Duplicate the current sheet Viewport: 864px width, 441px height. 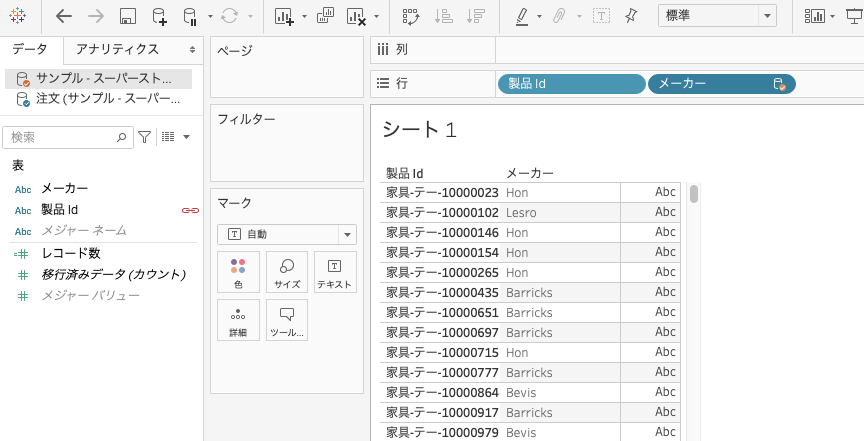(326, 16)
